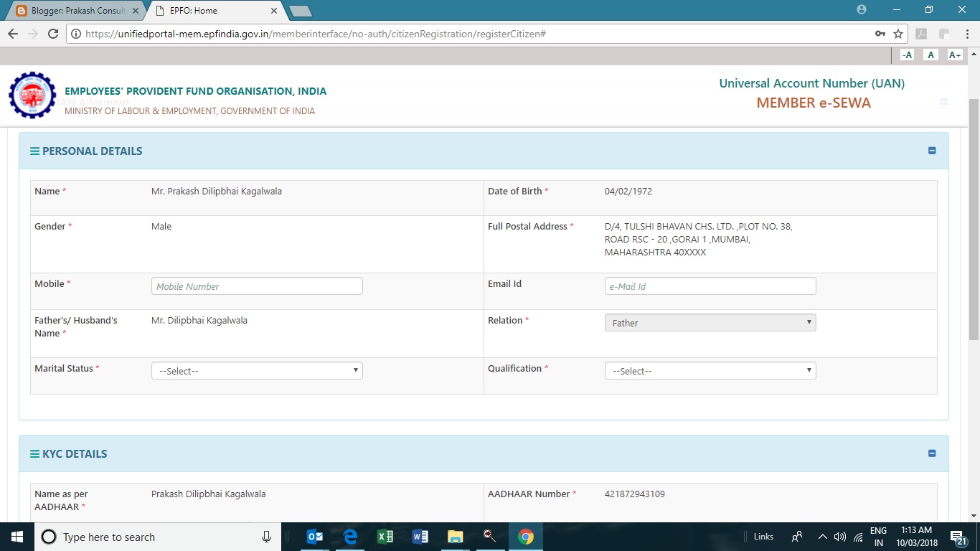Click the date of birth 04/02/1972
The height and width of the screenshot is (551, 980).
628,192
